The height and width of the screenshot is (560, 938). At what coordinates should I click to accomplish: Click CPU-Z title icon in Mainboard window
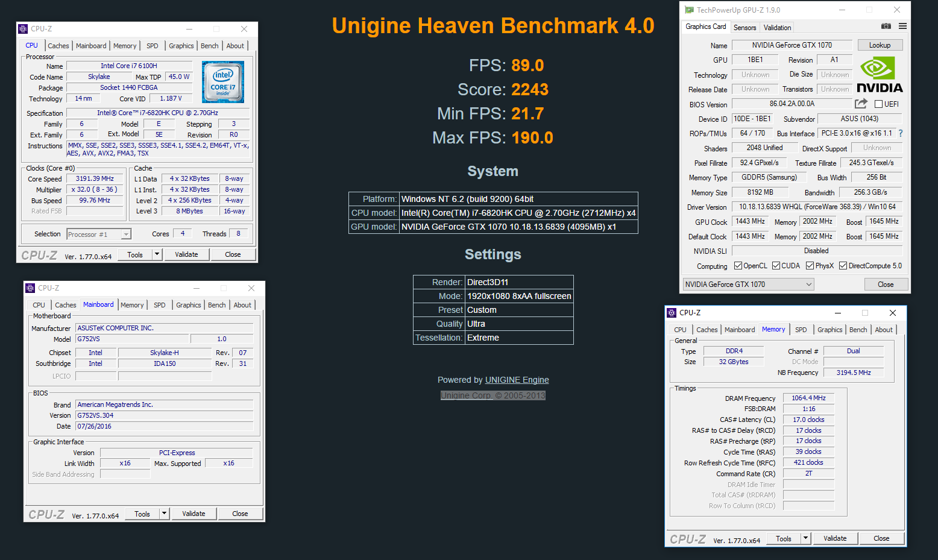30,288
